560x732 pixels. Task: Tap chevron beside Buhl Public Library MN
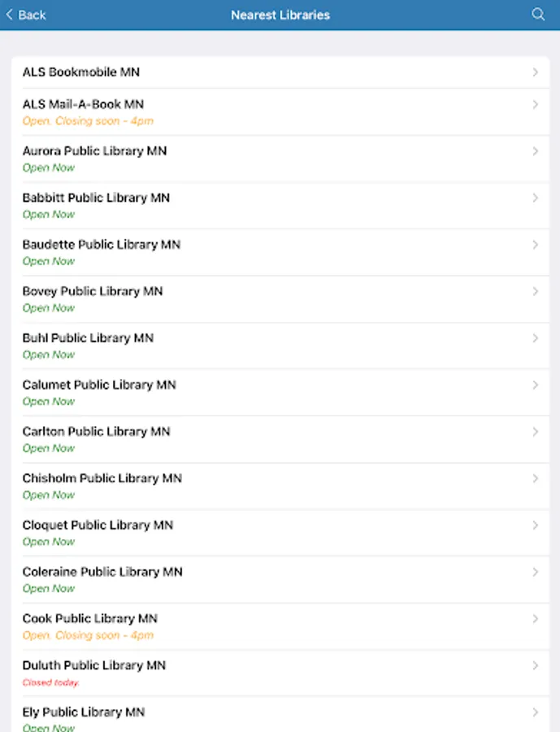click(535, 338)
